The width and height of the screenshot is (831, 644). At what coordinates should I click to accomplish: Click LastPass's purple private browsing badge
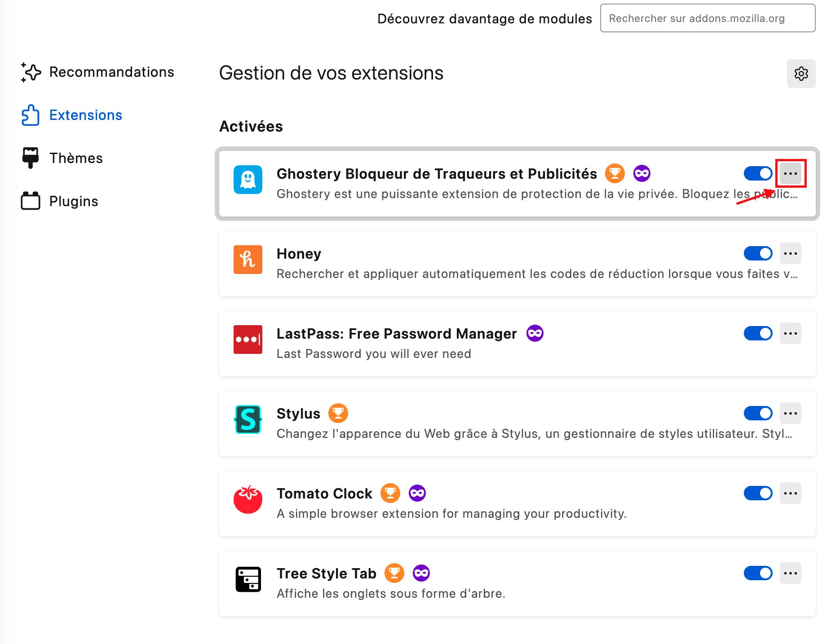click(535, 333)
